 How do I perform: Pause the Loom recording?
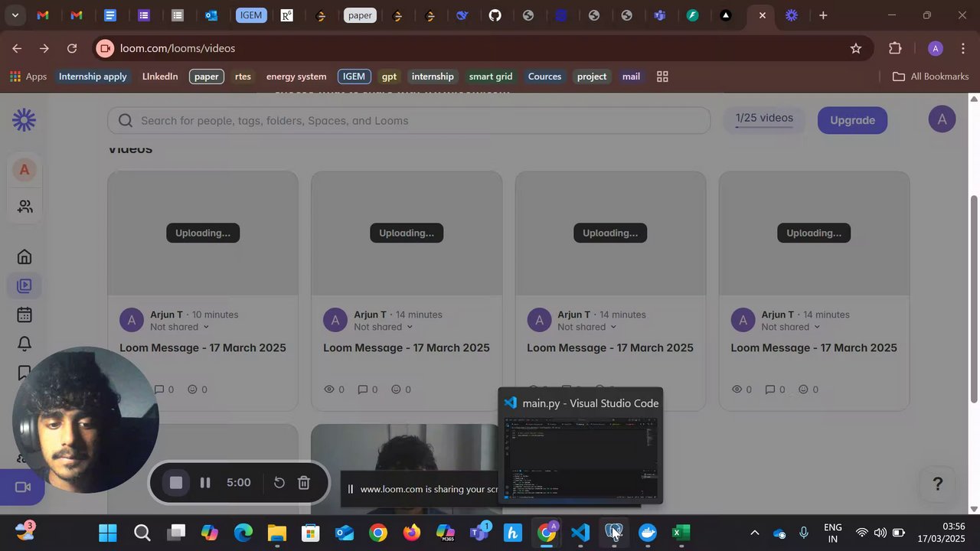tap(205, 483)
